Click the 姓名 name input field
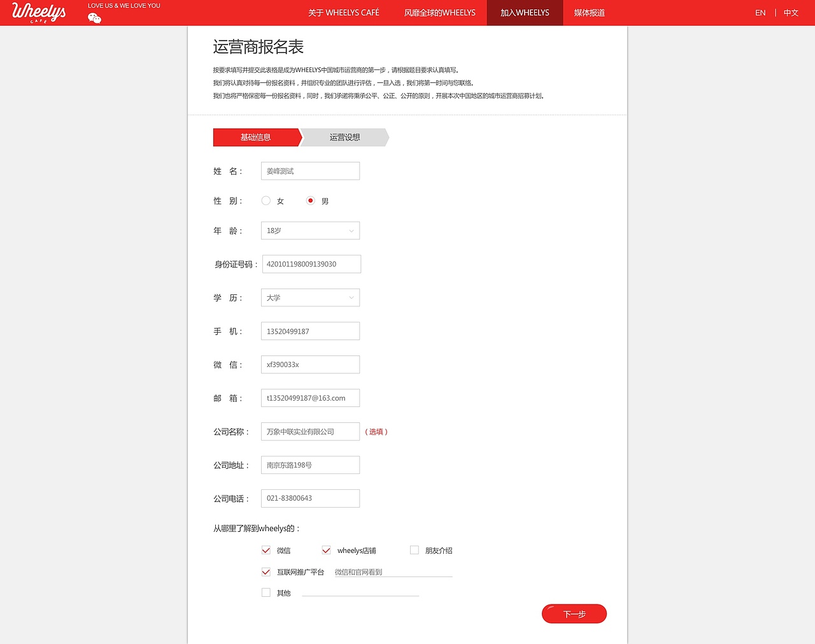The image size is (815, 644). point(310,171)
